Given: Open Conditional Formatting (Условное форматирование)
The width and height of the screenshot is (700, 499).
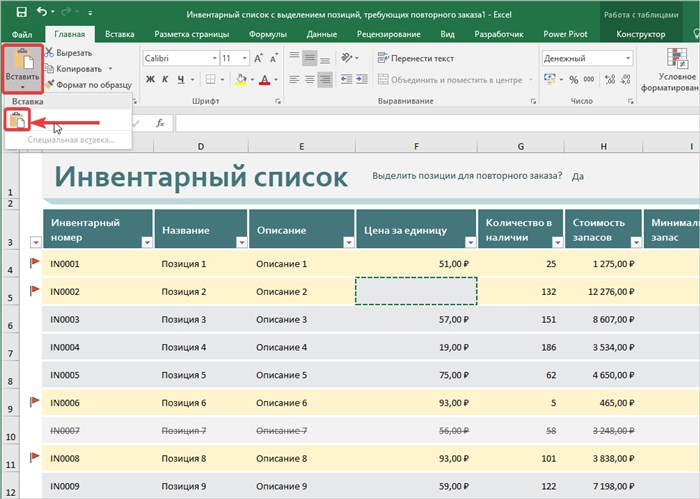Looking at the screenshot, I should (671, 70).
